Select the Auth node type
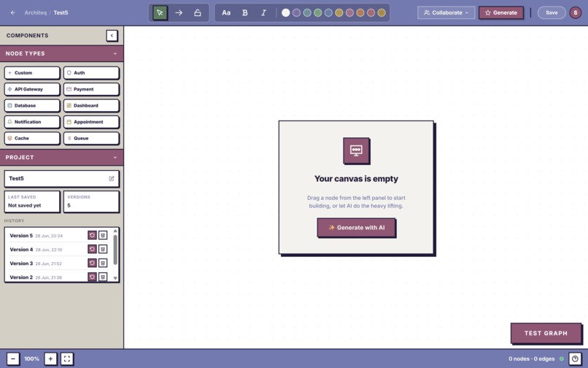Screen dimensions: 588x368 coord(91,73)
